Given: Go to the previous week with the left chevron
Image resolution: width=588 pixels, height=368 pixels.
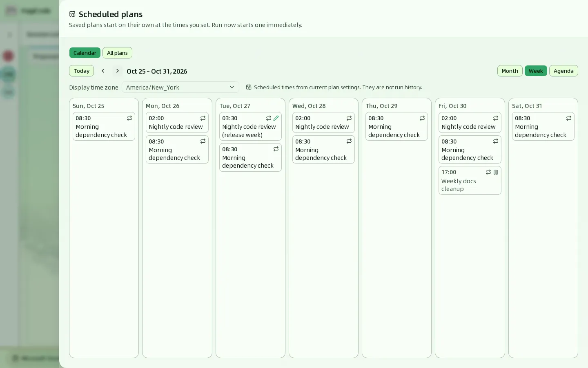Looking at the screenshot, I should 103,71.
